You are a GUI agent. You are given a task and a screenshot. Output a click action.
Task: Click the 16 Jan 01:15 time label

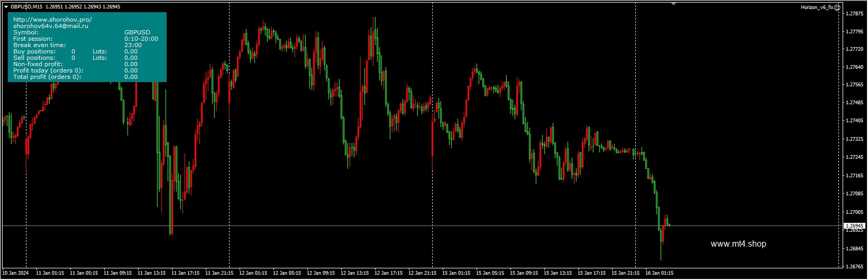(x=660, y=273)
